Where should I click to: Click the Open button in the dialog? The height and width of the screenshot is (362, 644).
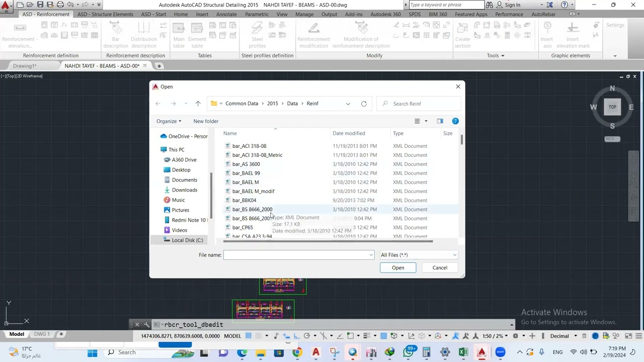[x=398, y=267]
